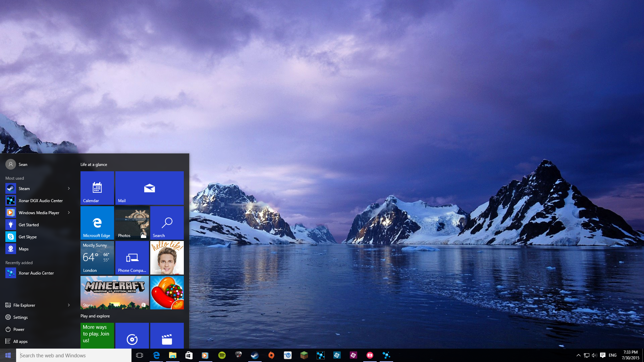Open All apps list

coord(21,341)
